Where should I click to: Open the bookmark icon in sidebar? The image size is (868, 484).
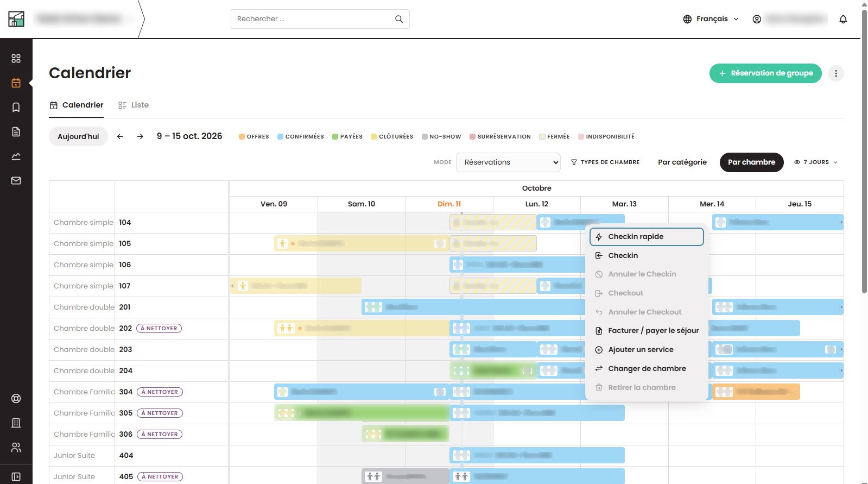coord(16,108)
